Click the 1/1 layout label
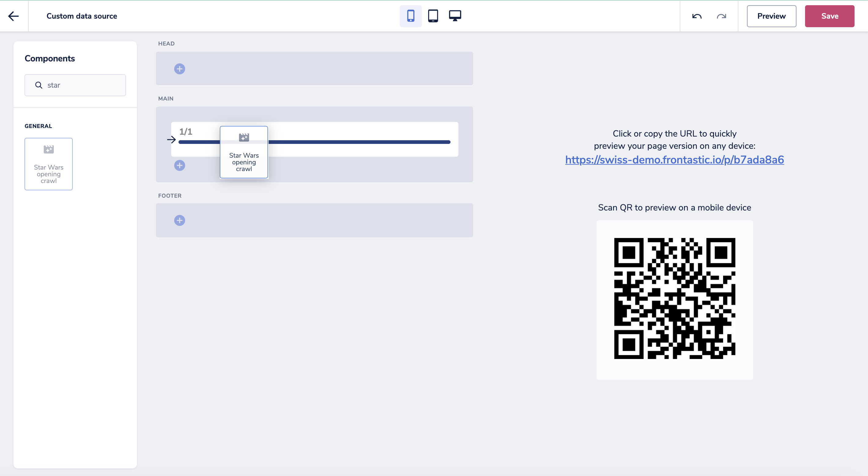 pos(186,132)
